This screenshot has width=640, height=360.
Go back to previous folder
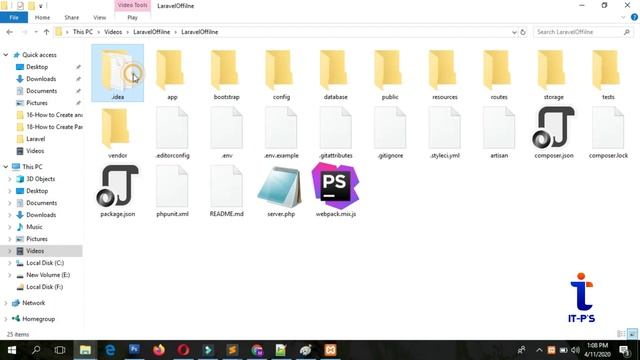(10, 32)
